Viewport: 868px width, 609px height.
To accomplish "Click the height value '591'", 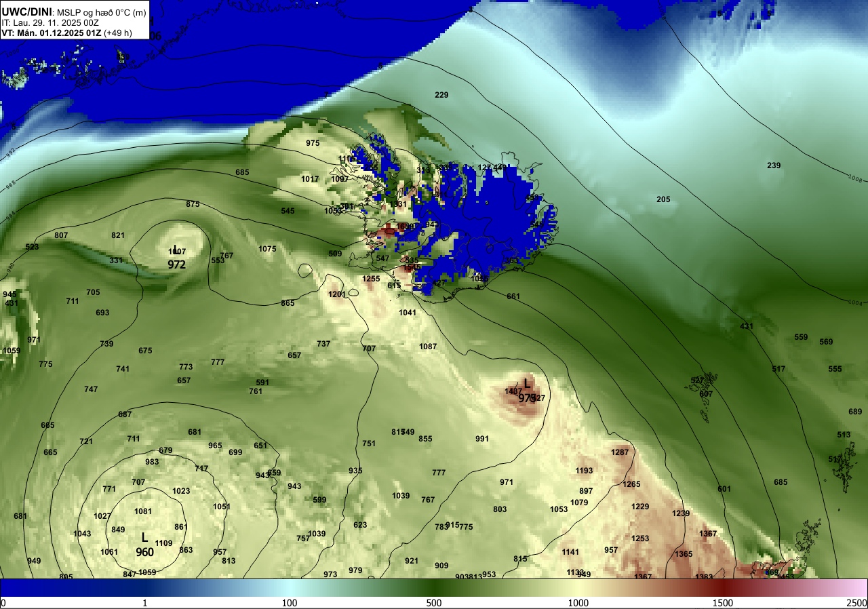I will click(x=262, y=382).
